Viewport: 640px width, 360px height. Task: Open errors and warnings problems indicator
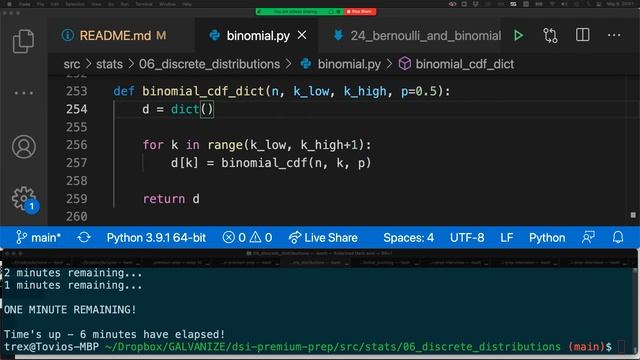click(x=247, y=238)
